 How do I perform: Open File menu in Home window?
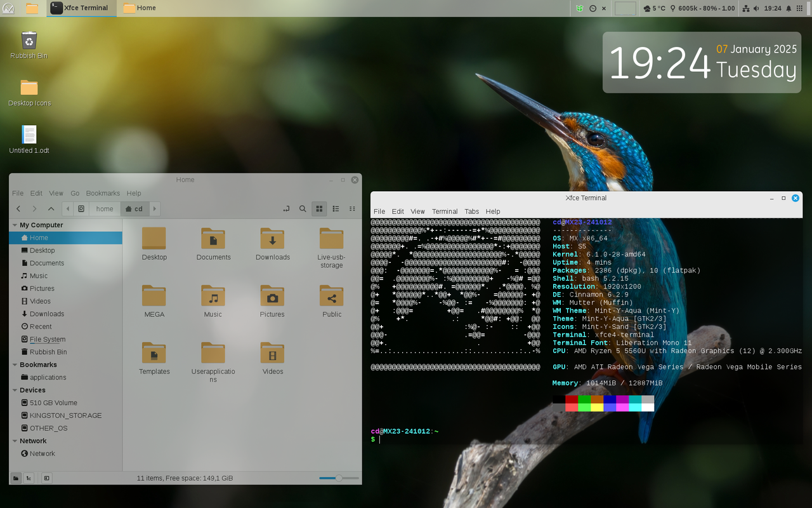point(18,193)
